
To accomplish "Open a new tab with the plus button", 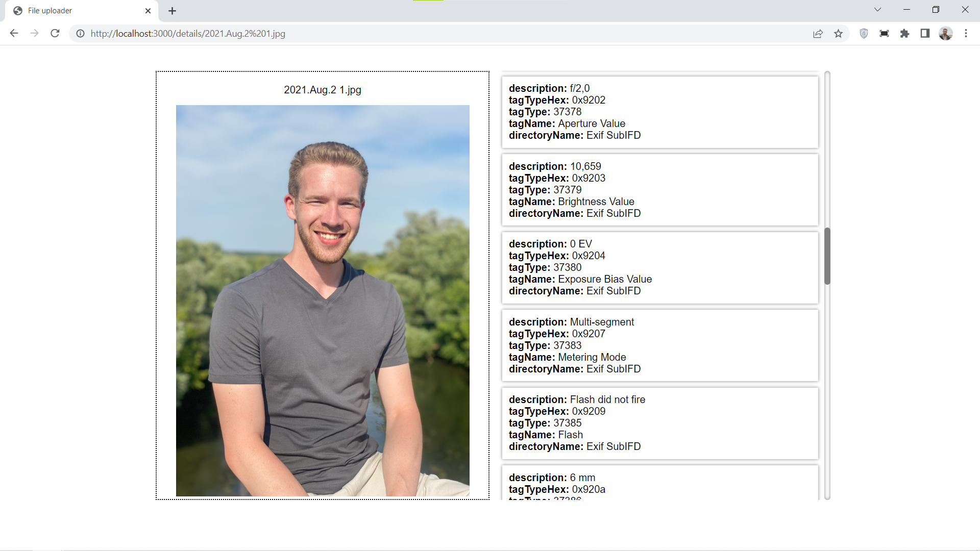I will [x=172, y=10].
